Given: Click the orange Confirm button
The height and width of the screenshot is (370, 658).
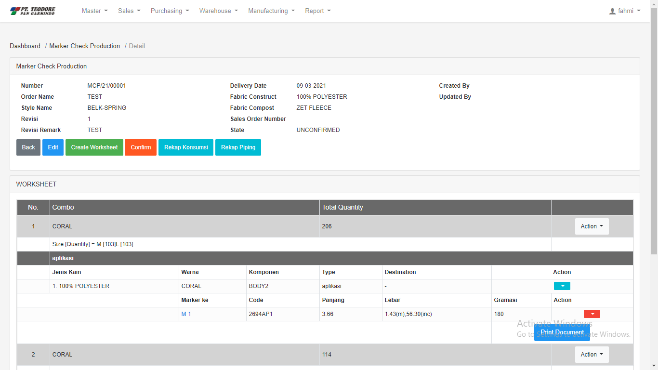Looking at the screenshot, I should [x=141, y=147].
